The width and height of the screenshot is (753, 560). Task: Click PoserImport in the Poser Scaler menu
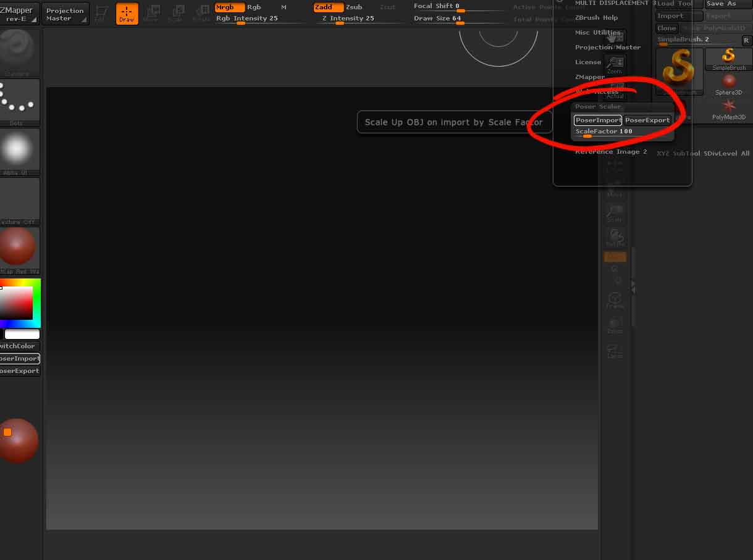point(597,120)
